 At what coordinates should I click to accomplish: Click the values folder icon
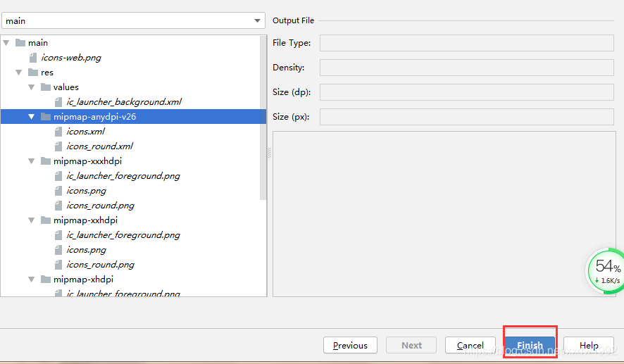click(x=46, y=87)
